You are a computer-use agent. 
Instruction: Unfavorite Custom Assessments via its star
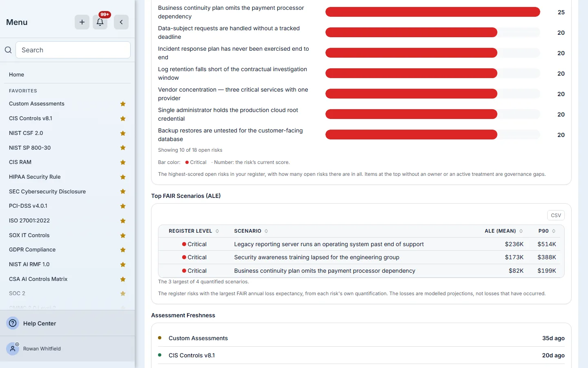(x=123, y=104)
